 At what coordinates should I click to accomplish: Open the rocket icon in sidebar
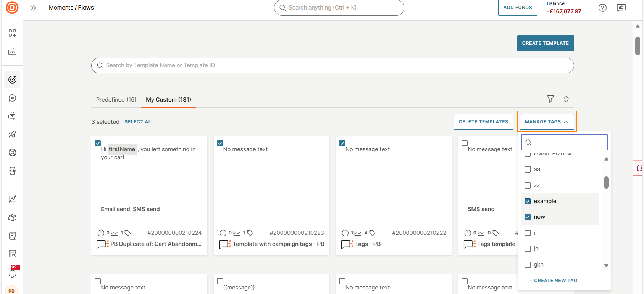pos(12,134)
